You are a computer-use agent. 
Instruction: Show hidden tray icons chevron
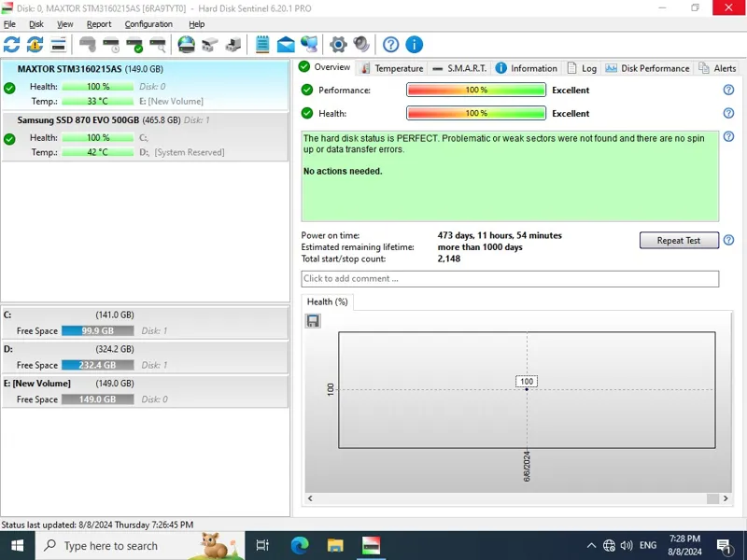point(591,546)
